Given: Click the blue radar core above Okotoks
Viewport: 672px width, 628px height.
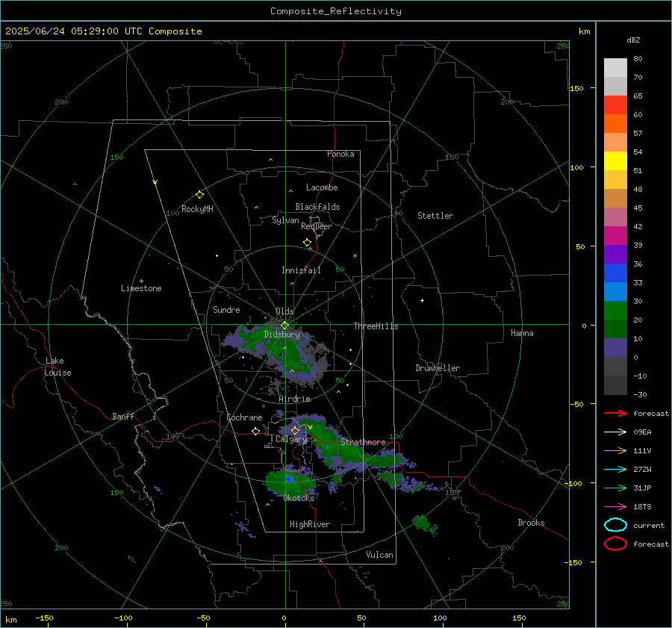Looking at the screenshot, I should 290,479.
